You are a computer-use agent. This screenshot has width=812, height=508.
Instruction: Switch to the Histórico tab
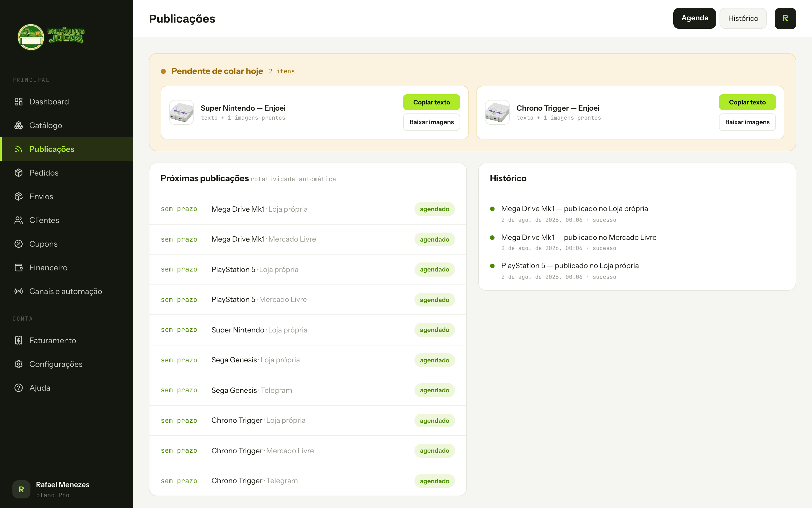pos(743,18)
